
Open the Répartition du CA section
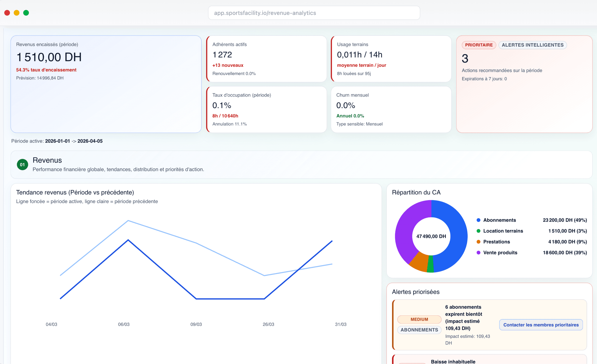click(416, 192)
